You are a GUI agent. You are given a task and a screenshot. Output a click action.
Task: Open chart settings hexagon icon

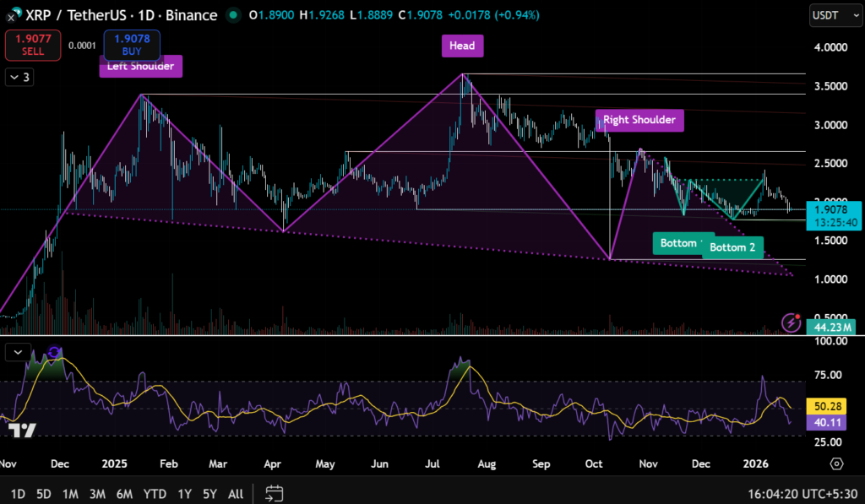pos(836,463)
